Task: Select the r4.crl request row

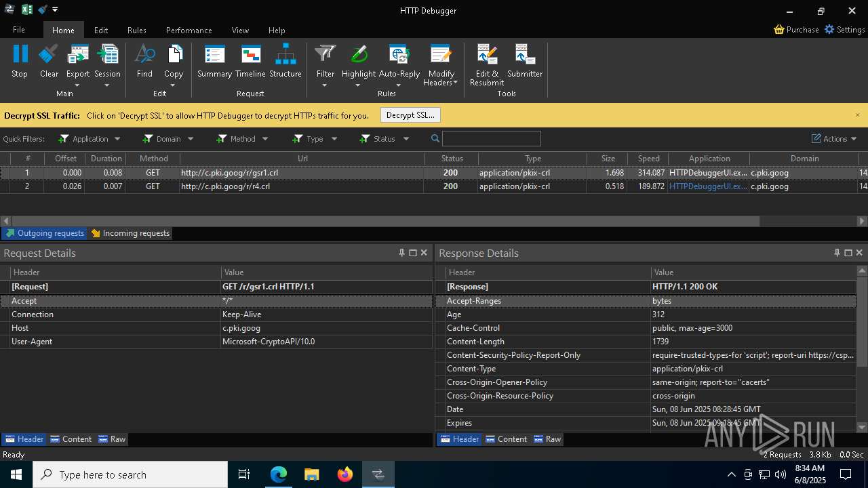Action: coord(434,186)
